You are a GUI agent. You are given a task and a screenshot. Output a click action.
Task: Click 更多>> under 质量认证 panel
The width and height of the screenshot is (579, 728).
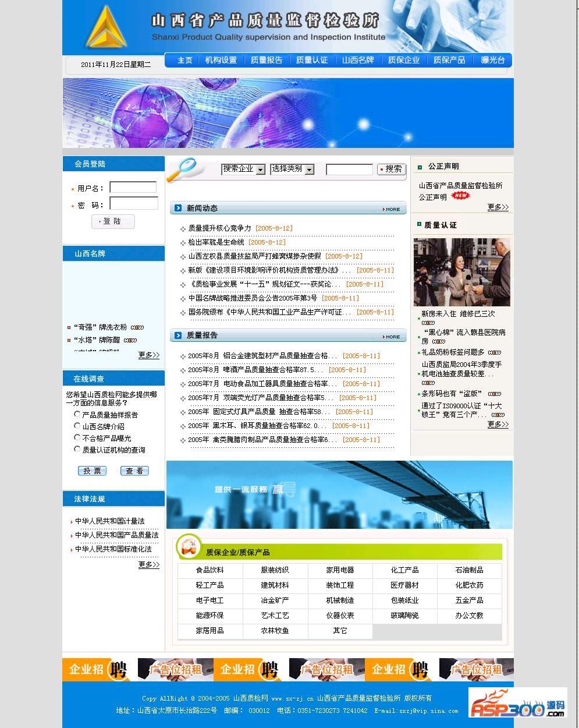[x=498, y=424]
